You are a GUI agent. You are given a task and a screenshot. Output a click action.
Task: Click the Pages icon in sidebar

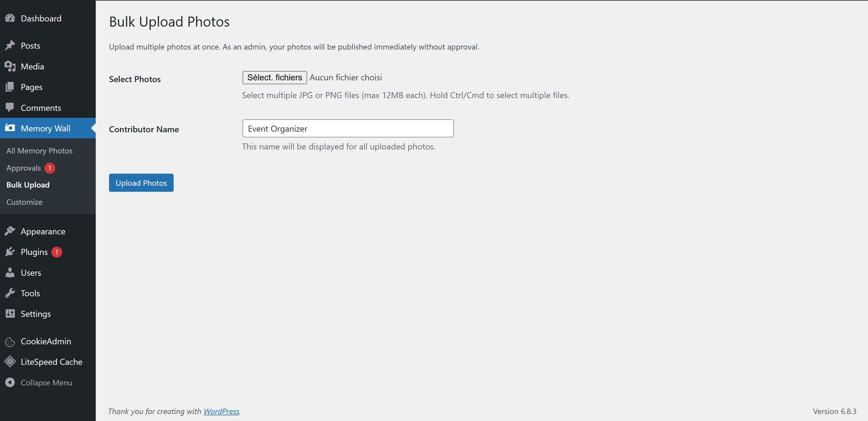tap(10, 87)
